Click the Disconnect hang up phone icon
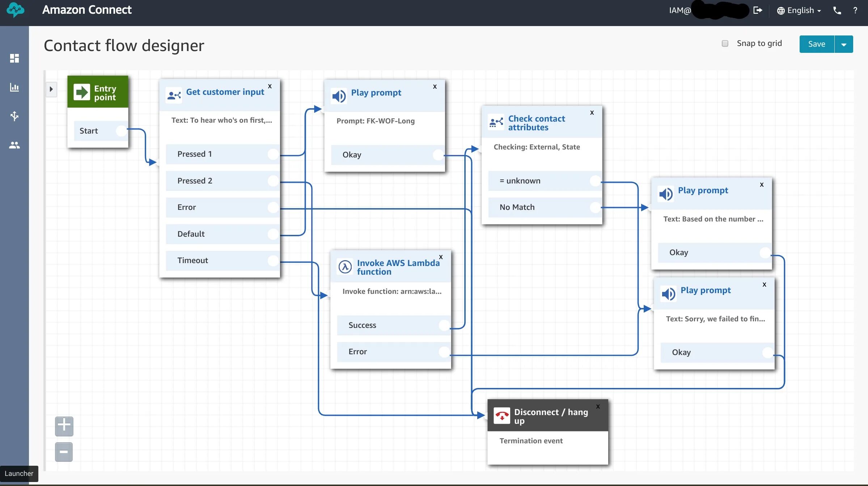This screenshot has height=486, width=868. tap(502, 416)
